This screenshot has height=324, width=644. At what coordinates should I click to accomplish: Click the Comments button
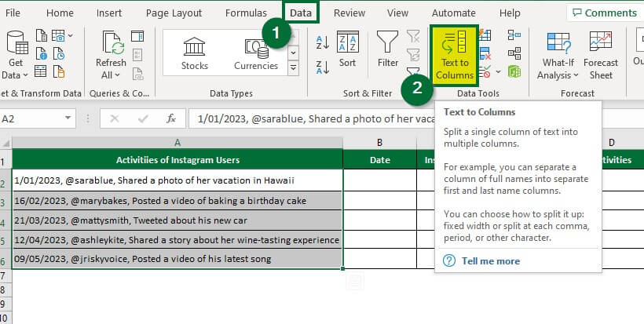604,13
